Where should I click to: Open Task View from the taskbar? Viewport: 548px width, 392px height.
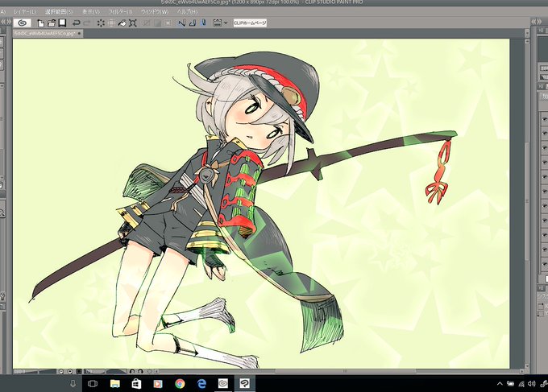point(93,384)
